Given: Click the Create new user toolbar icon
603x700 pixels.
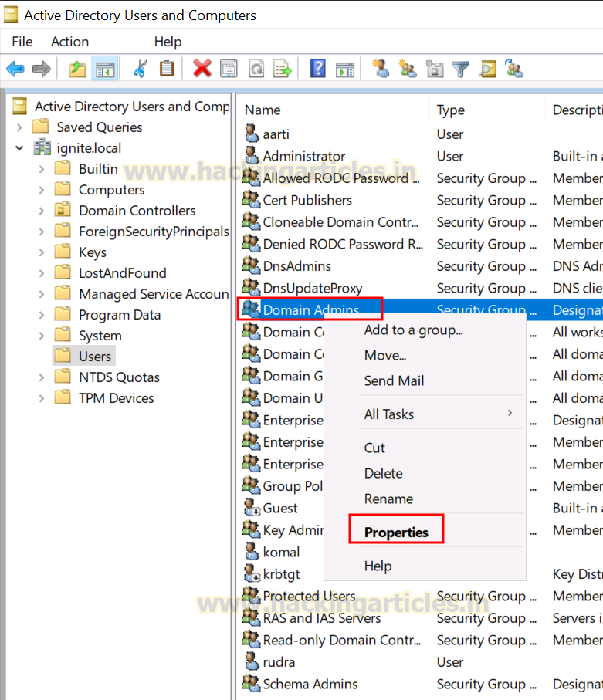Looking at the screenshot, I should (381, 69).
